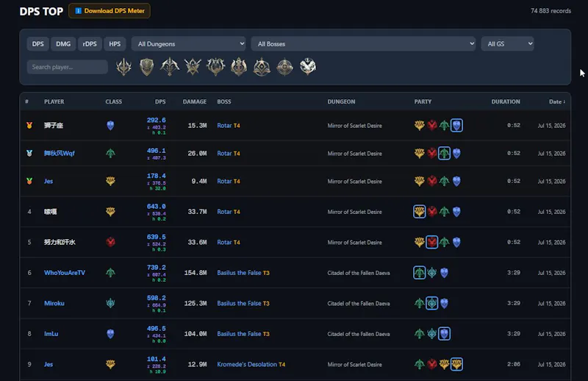Click highlighted green party icon in WhoYouAreTV row
The image size is (588, 381).
(x=419, y=273)
